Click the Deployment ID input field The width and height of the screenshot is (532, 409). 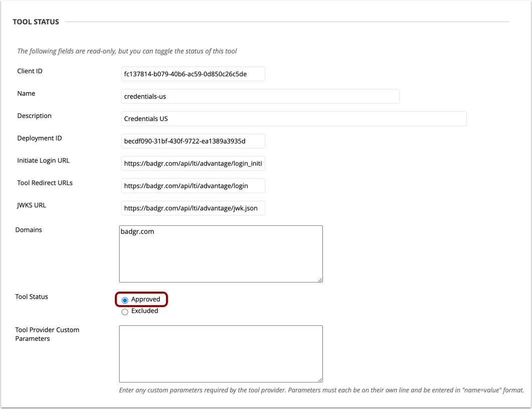193,141
